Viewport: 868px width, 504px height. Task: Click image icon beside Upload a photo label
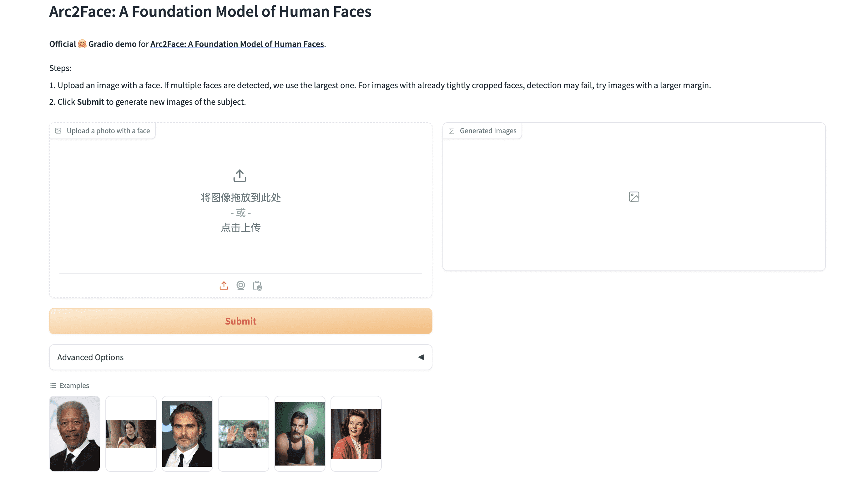pos(58,131)
